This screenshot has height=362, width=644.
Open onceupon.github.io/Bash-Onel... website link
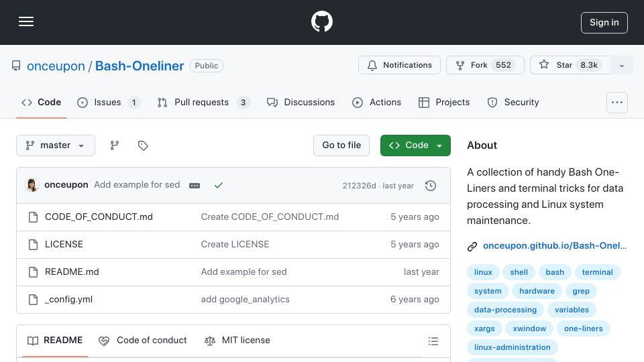[555, 245]
